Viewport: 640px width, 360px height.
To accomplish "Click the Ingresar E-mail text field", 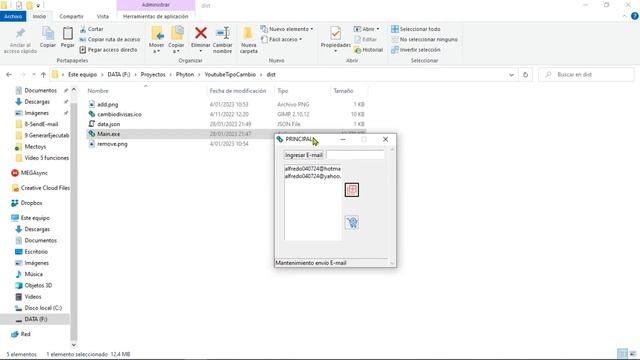I will tap(355, 155).
